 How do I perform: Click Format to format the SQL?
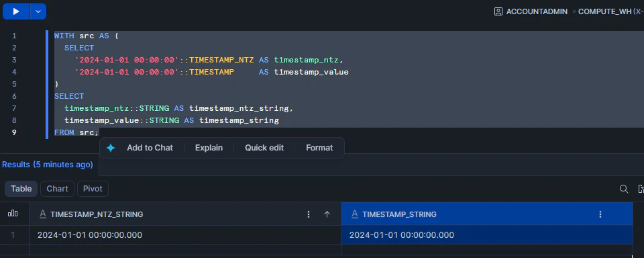tap(319, 148)
